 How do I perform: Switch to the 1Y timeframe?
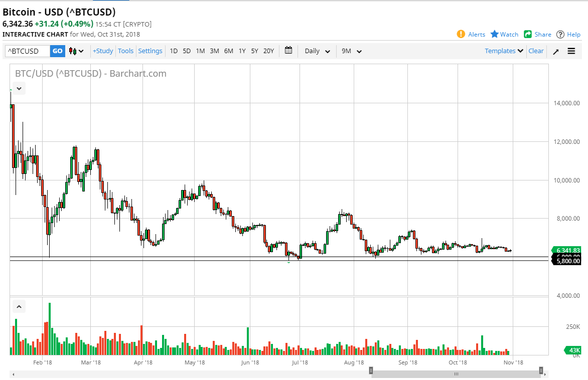(242, 51)
